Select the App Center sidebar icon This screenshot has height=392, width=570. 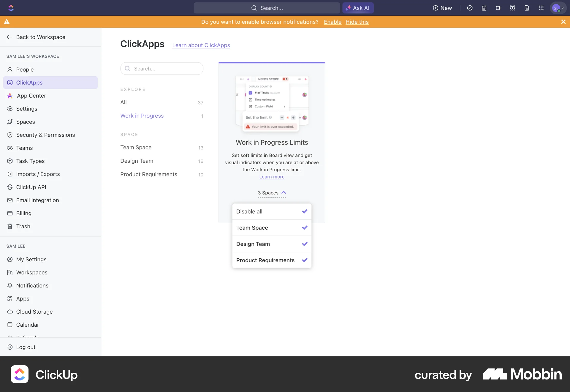(10, 96)
